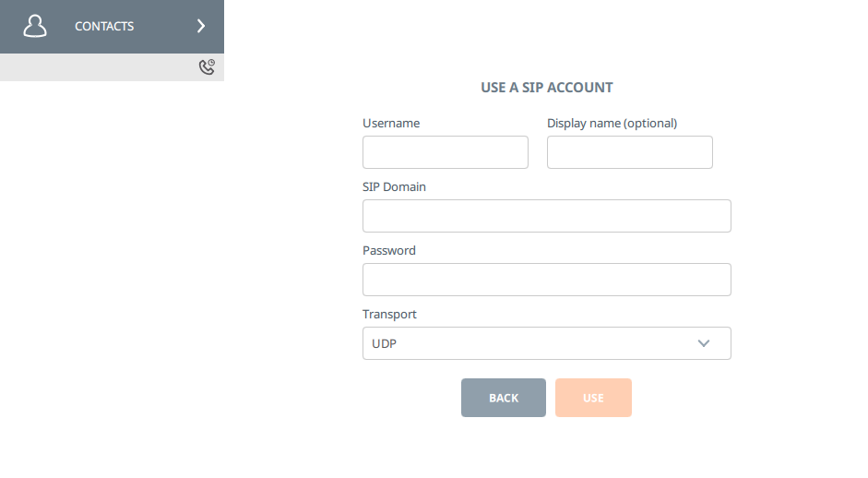Click the Username label text
Screen dimensions: 868x478
click(x=391, y=123)
